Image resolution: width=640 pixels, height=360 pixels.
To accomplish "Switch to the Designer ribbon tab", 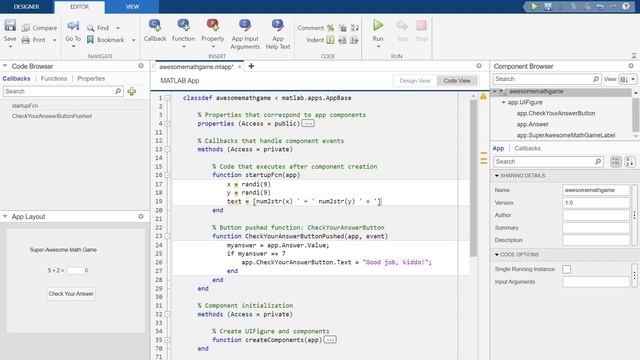I will 27,7.
